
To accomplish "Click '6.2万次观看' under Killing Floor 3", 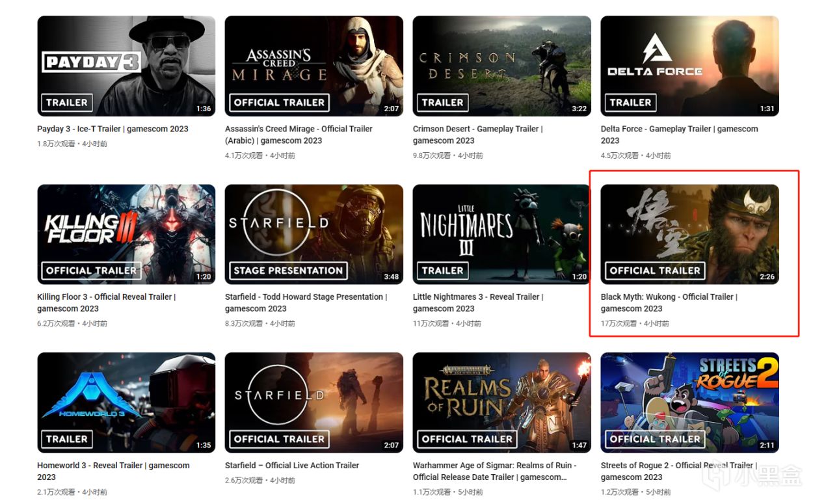I will [57, 323].
